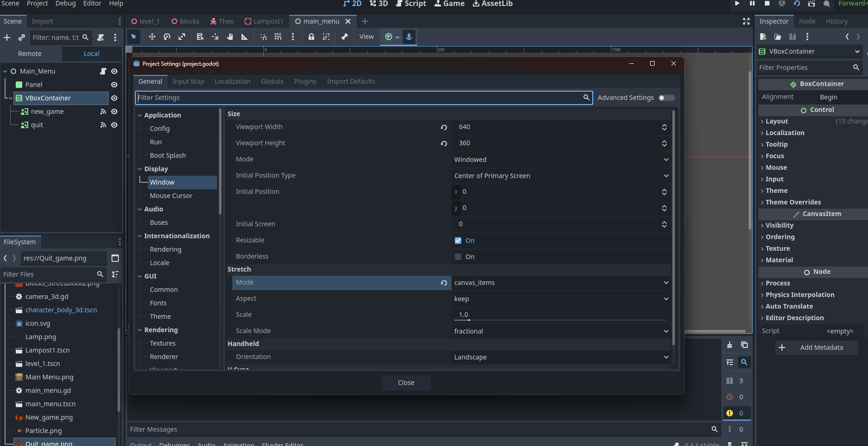
Task: Switch to the level_1 scene tab
Action: pos(145,21)
